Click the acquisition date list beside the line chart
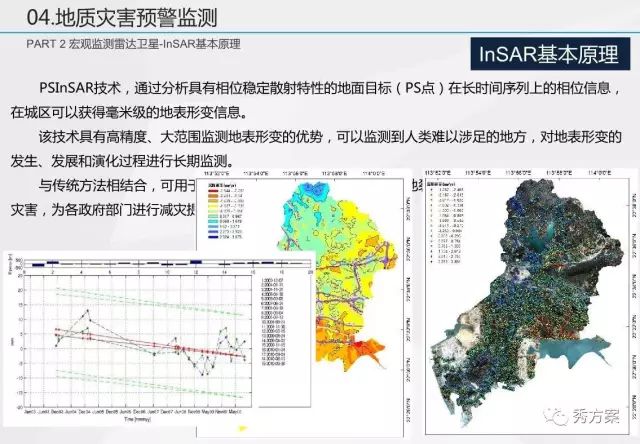The width and height of the screenshot is (640, 444). [x=273, y=322]
